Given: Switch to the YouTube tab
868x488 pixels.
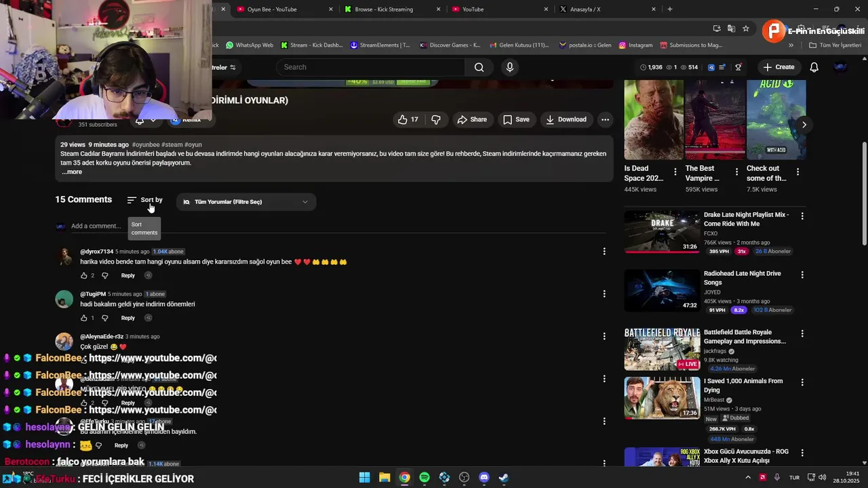Looking at the screenshot, I should (499, 9).
